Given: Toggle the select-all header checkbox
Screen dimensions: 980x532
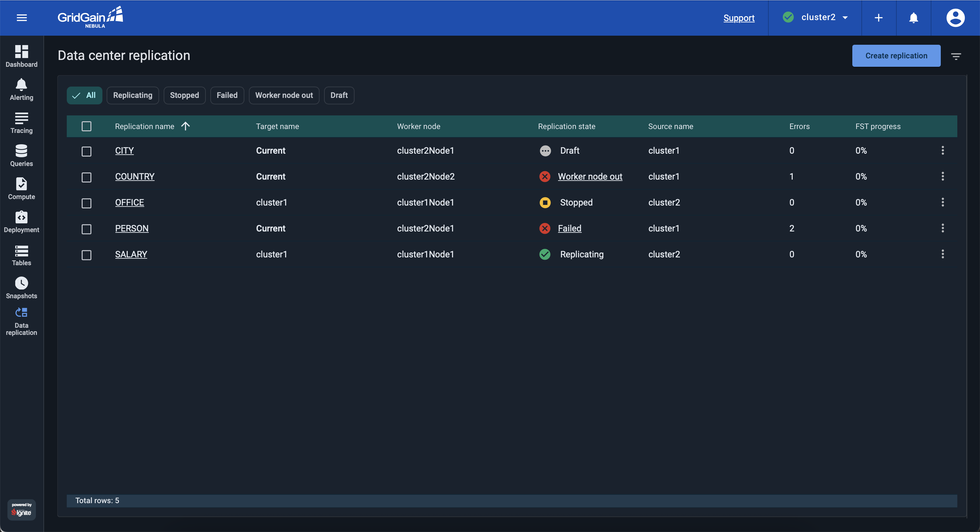Looking at the screenshot, I should click(x=86, y=126).
